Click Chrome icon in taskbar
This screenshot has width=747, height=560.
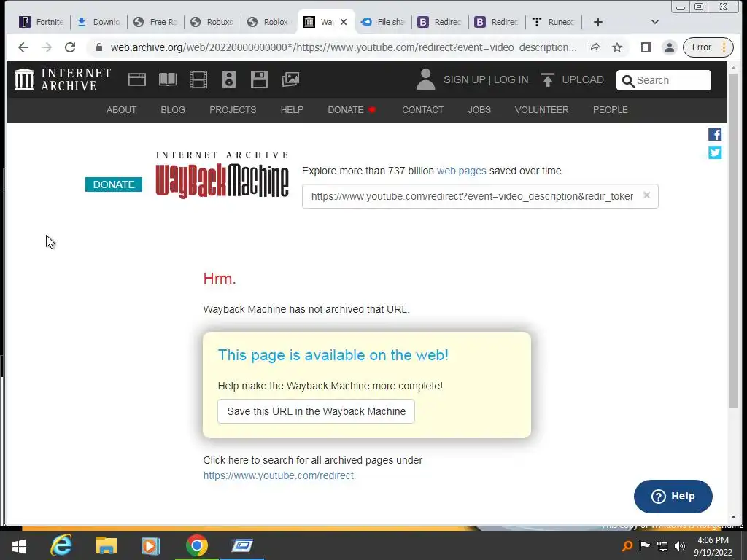point(197,545)
